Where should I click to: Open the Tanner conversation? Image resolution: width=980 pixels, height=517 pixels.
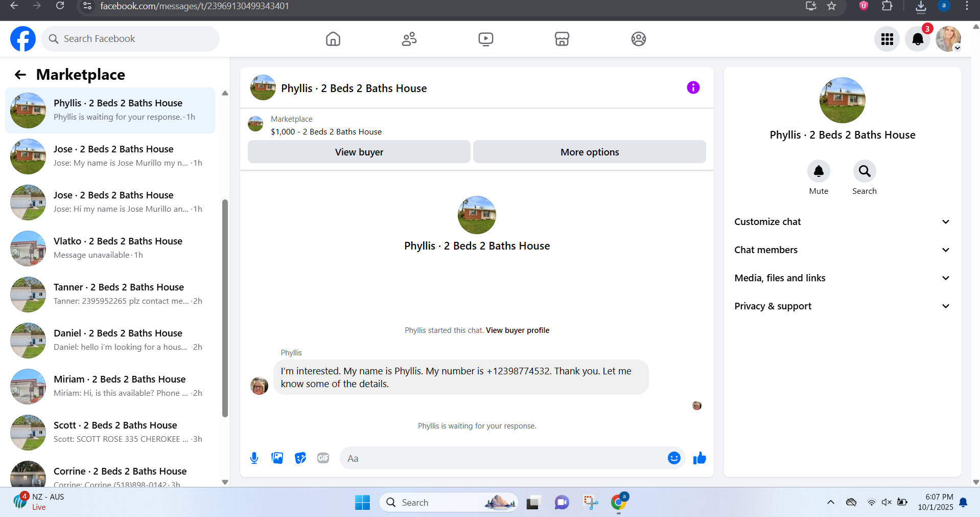point(110,295)
